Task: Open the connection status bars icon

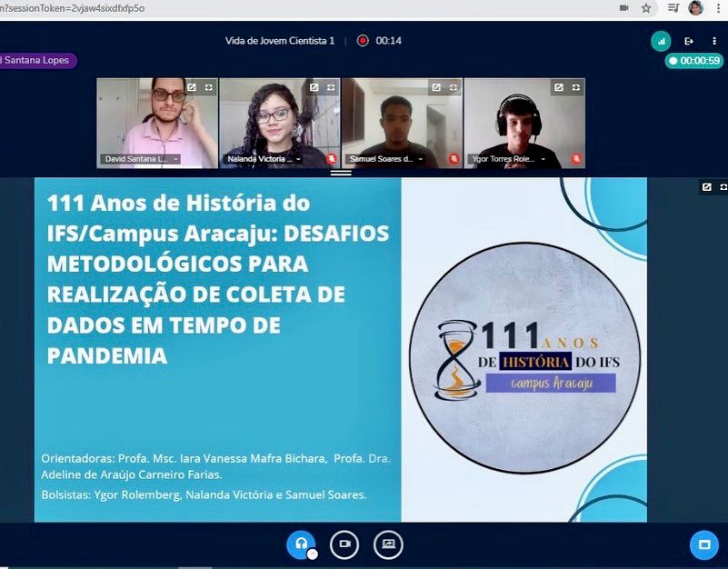Action: tap(661, 41)
